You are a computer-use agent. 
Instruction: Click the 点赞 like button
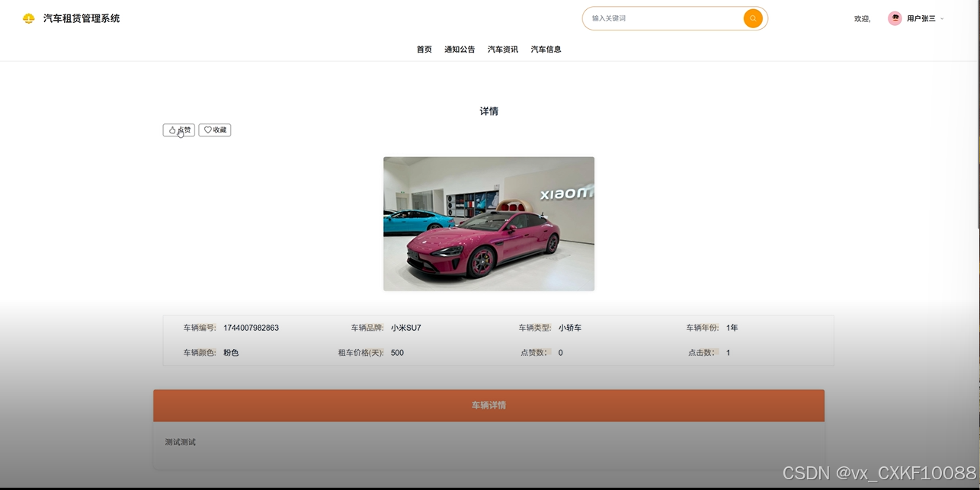[x=179, y=130]
